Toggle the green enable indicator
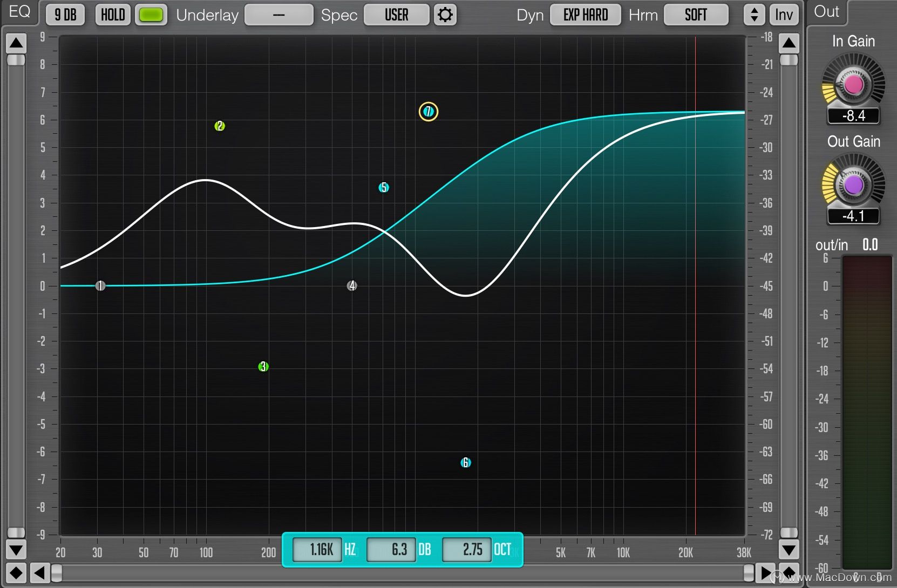The height and width of the screenshot is (588, 897). (151, 15)
